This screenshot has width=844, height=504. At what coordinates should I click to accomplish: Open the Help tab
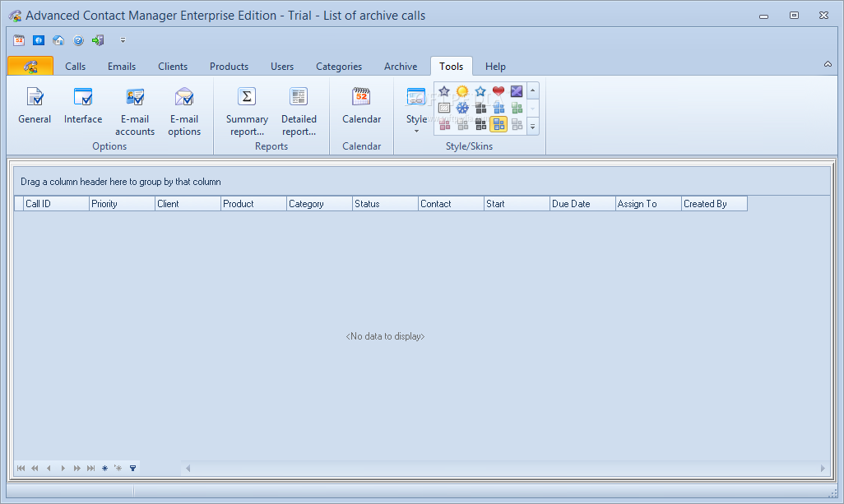click(495, 66)
